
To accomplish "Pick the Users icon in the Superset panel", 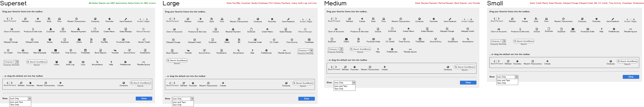I will coord(57,62).
